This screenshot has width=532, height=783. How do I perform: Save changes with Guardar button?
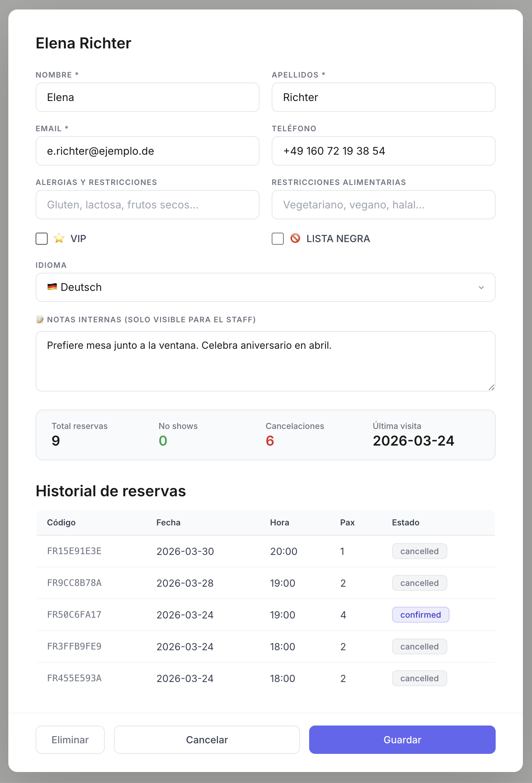[402, 739]
